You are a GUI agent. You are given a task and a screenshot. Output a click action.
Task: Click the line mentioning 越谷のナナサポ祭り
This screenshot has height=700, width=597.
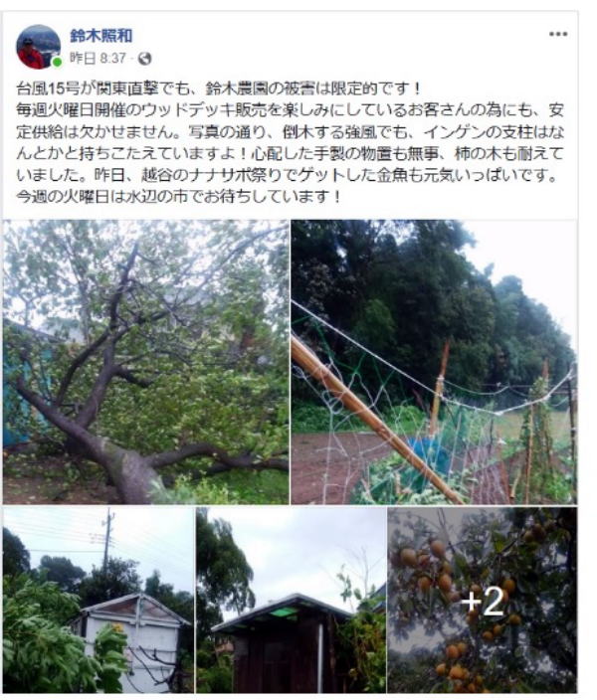click(288, 175)
